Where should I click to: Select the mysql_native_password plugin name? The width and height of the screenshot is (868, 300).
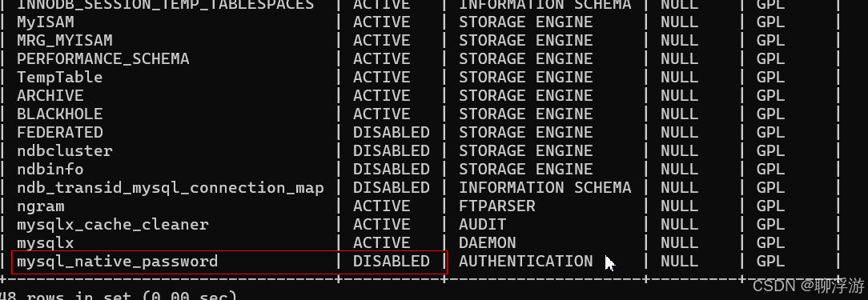click(118, 262)
